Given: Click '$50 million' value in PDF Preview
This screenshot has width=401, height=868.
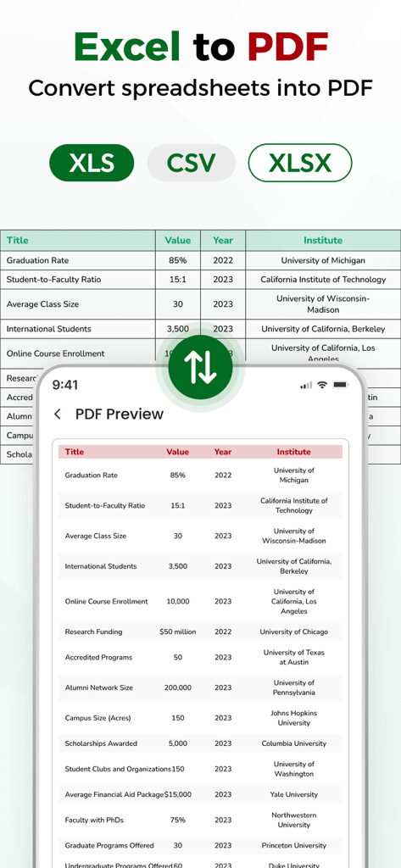Looking at the screenshot, I should (x=178, y=632).
